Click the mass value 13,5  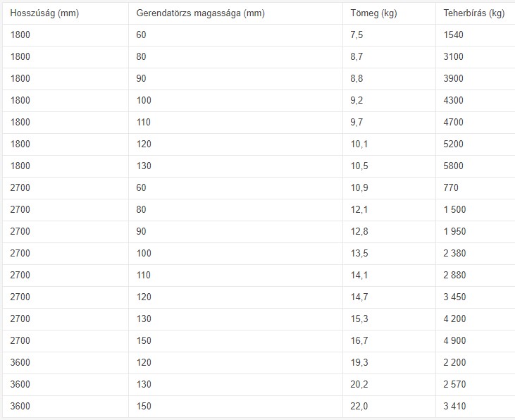359,254
